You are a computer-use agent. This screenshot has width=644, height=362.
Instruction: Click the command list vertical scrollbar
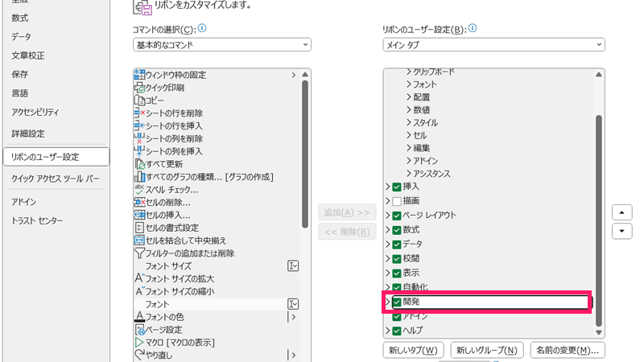pos(305,154)
